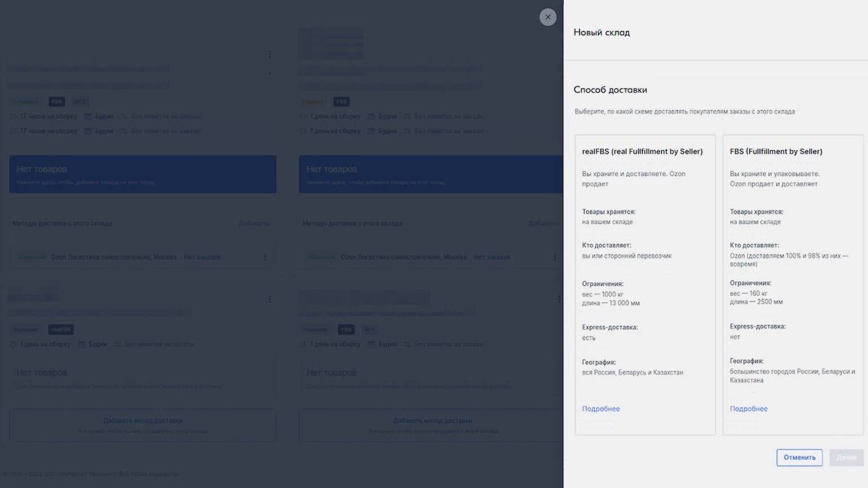Open three-dot menu of bottom-left realFBS warehouse
Screen dimensions: 868x488
pyautogui.click(x=269, y=299)
